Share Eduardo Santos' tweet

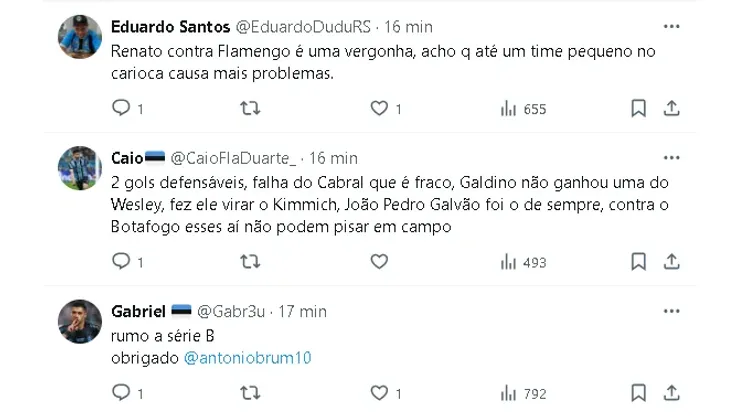pos(672,108)
